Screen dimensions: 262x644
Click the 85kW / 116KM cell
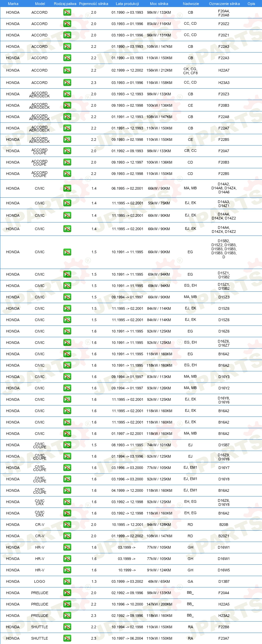click(159, 24)
